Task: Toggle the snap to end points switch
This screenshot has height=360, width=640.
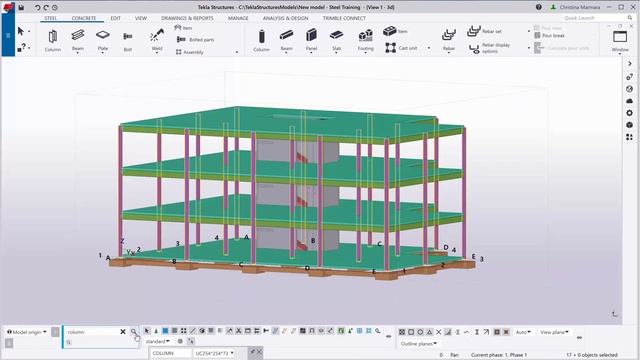Action: click(x=411, y=332)
